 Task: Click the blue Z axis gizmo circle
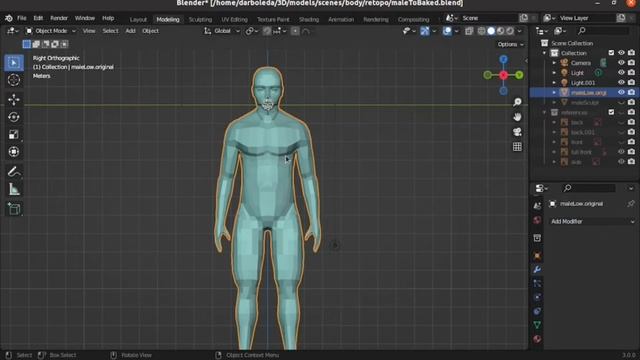[x=503, y=60]
